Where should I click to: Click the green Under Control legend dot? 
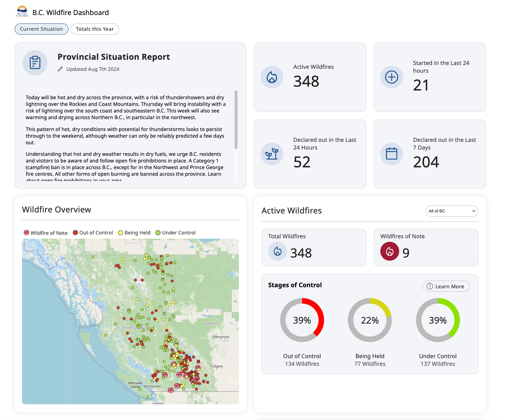pyautogui.click(x=158, y=233)
